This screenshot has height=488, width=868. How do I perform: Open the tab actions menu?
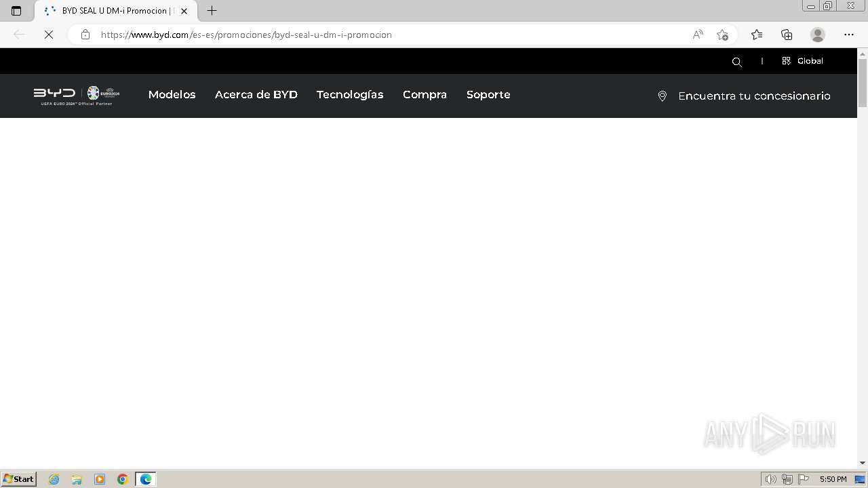16,11
